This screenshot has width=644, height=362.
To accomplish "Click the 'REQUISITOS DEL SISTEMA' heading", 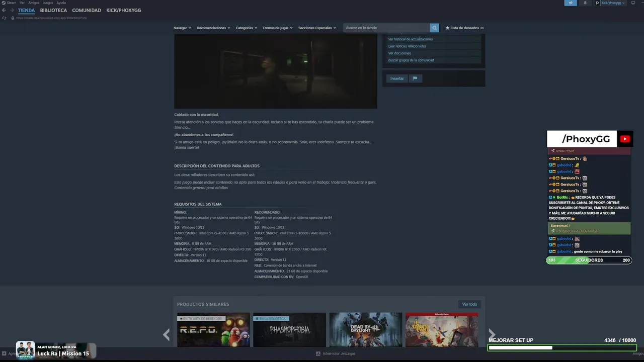I will [x=198, y=204].
